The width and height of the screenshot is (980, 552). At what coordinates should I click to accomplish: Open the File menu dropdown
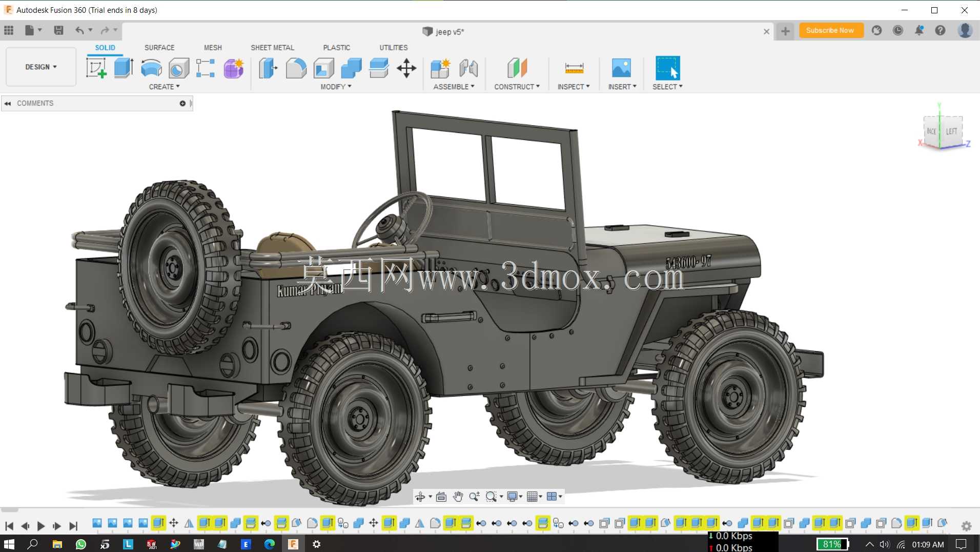coord(33,30)
